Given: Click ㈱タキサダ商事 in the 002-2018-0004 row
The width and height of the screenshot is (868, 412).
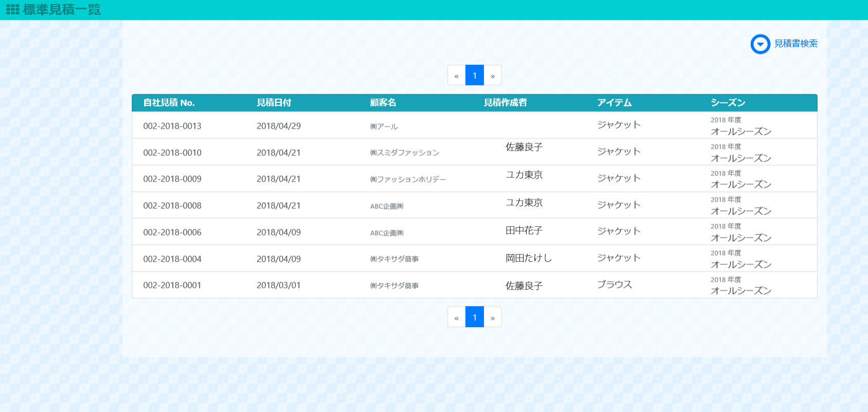Looking at the screenshot, I should pyautogui.click(x=394, y=259).
